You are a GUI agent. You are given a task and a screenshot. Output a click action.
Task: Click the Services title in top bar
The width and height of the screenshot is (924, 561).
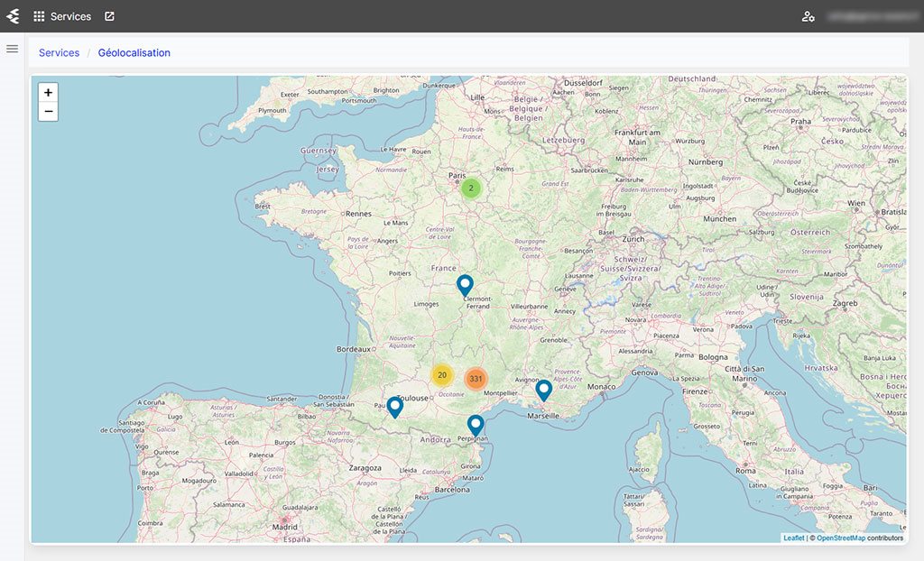point(70,16)
